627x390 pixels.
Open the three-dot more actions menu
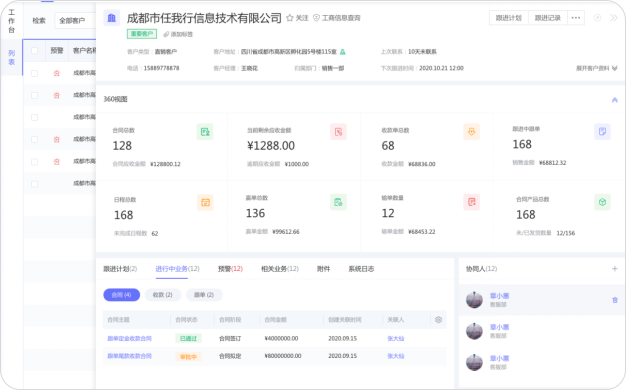click(x=576, y=18)
